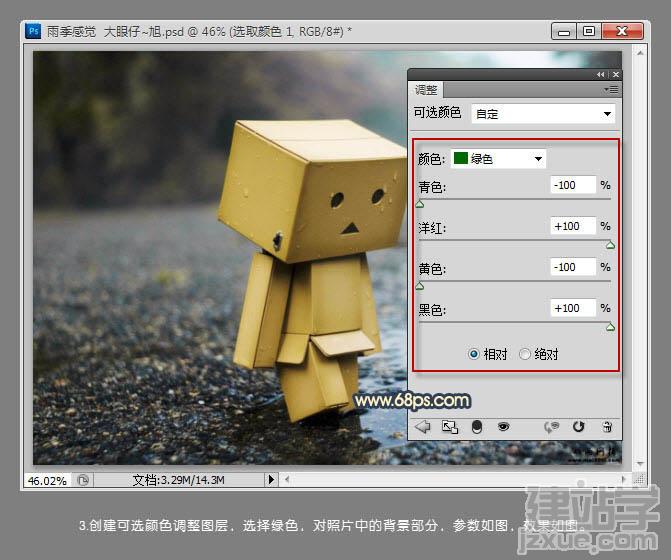Select the 相对 radio button

(474, 354)
